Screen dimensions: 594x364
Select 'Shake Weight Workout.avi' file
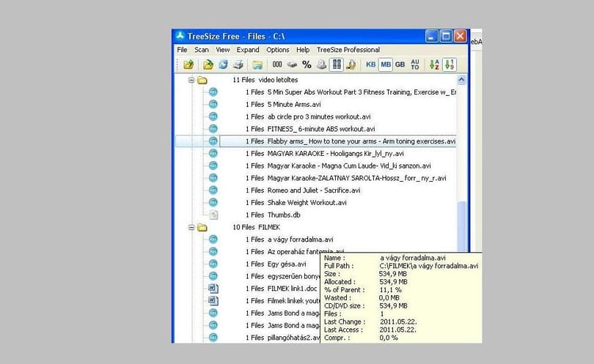tap(296, 202)
